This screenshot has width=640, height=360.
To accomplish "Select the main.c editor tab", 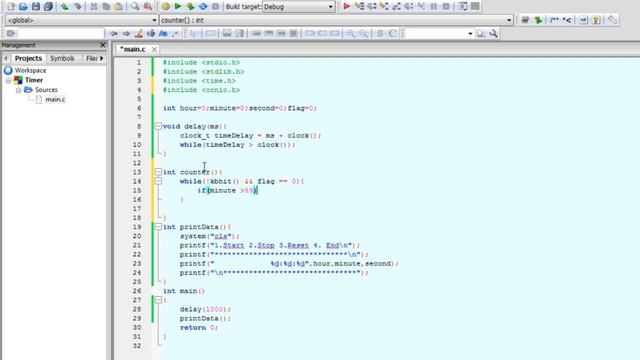I will (133, 49).
